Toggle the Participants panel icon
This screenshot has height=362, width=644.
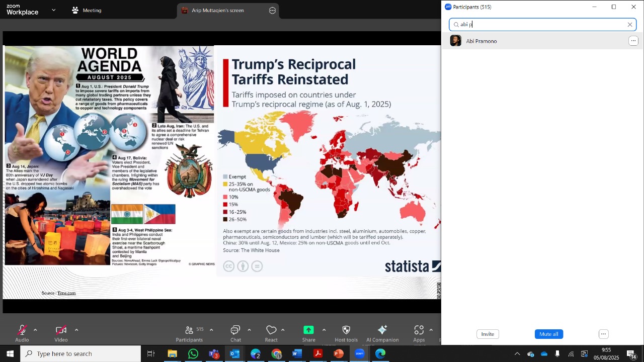click(190, 330)
